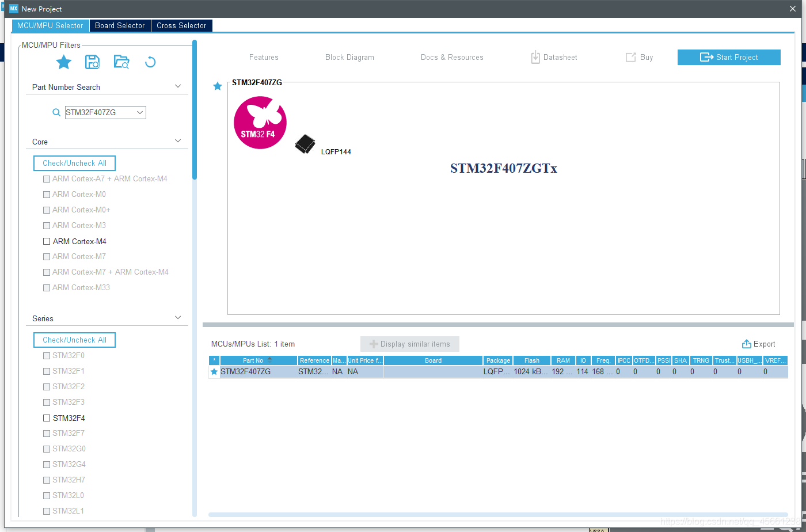Sort by the Unit Price column header
Screen dimensions: 806x532
pos(365,360)
